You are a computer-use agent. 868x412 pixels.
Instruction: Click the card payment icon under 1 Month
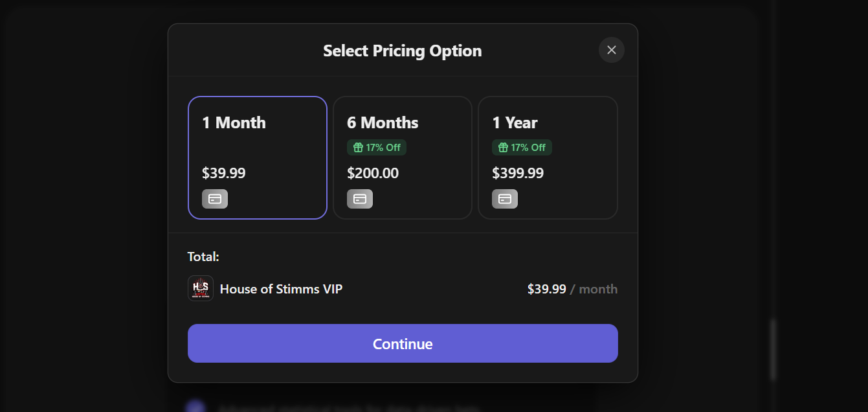[214, 198]
